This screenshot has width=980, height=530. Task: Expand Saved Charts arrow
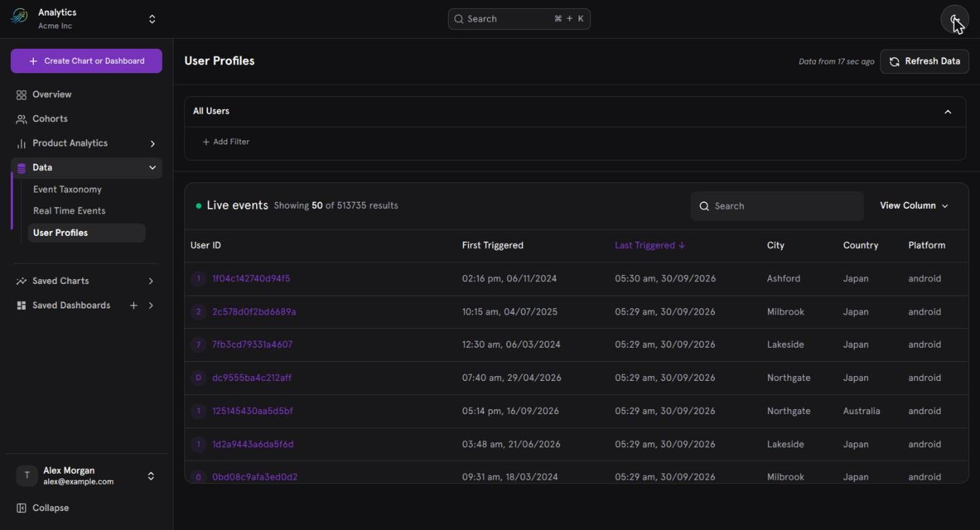click(151, 281)
